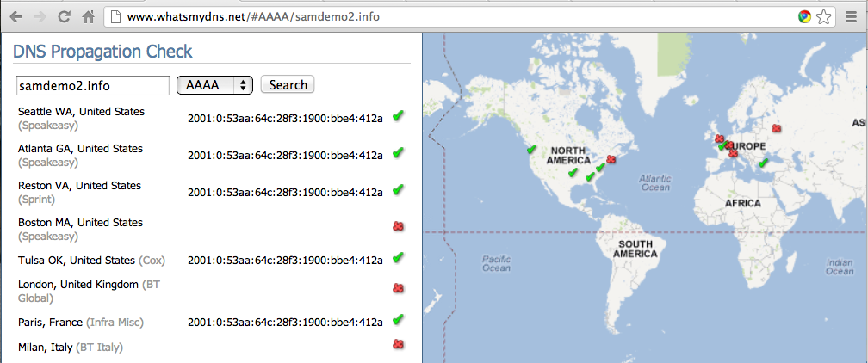Click the 'Atlanta GA, United States' location text
The height and width of the screenshot is (363, 868).
pos(80,148)
